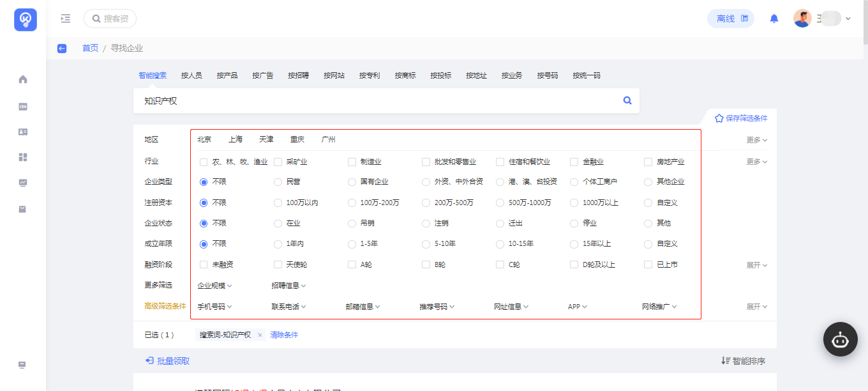Switch to 按招聘 tab

pos(298,75)
